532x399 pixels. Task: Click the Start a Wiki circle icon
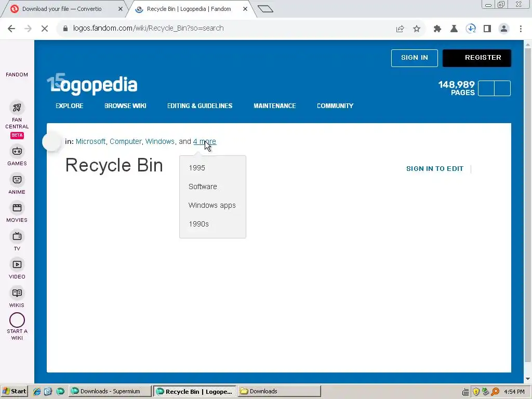tap(17, 320)
